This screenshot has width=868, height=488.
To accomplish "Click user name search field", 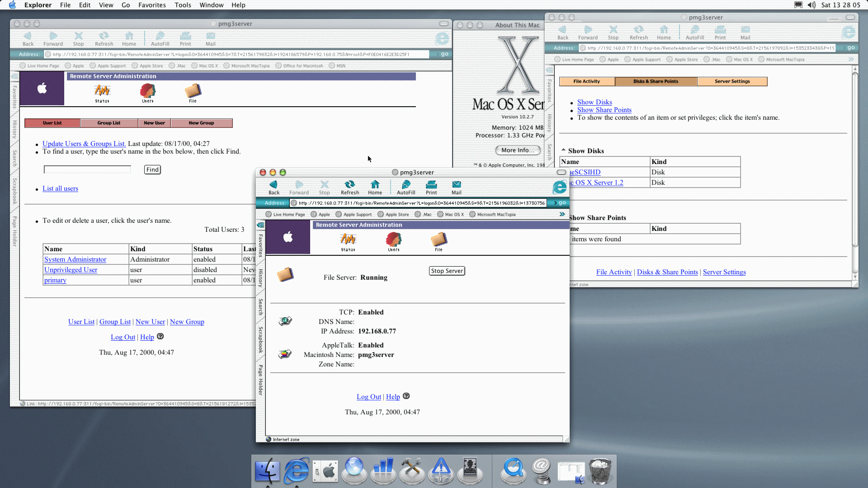I will point(87,169).
